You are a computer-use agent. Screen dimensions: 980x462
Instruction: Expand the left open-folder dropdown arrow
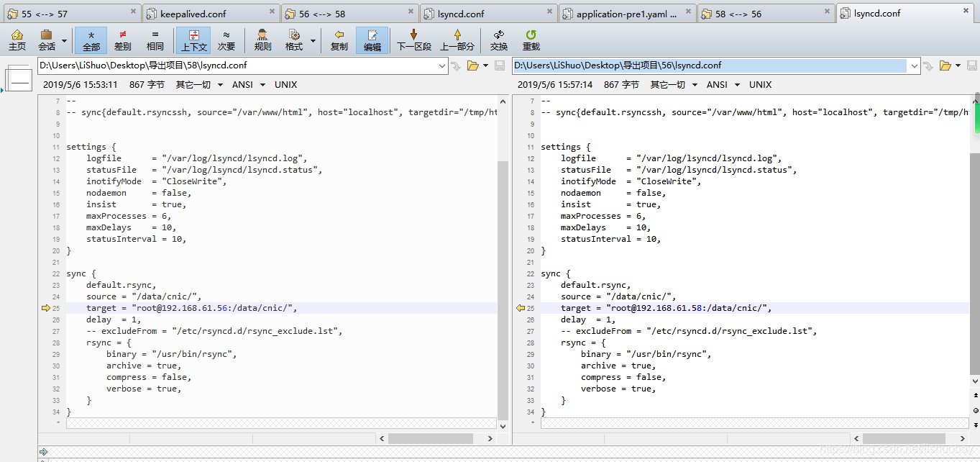[485, 65]
